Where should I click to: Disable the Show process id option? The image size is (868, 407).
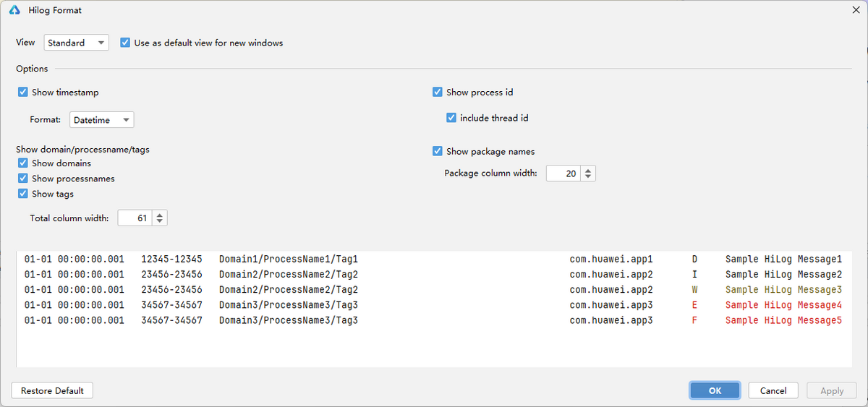pos(438,93)
